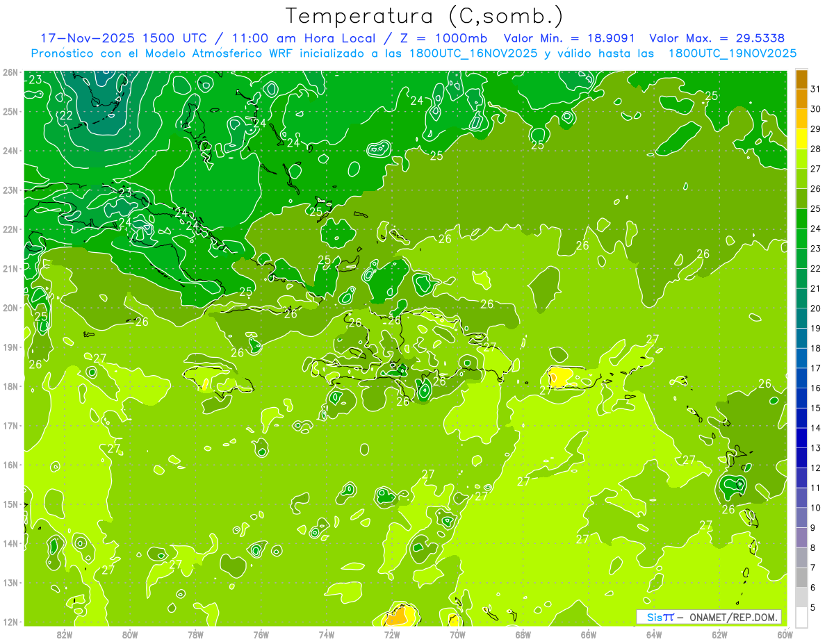Select the 72W longitude axis label

pos(392,635)
